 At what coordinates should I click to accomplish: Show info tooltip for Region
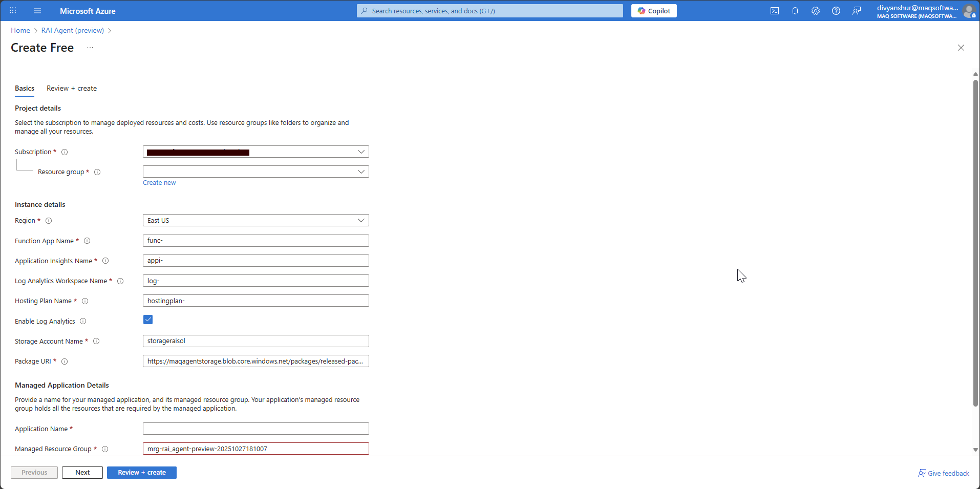pyautogui.click(x=49, y=221)
